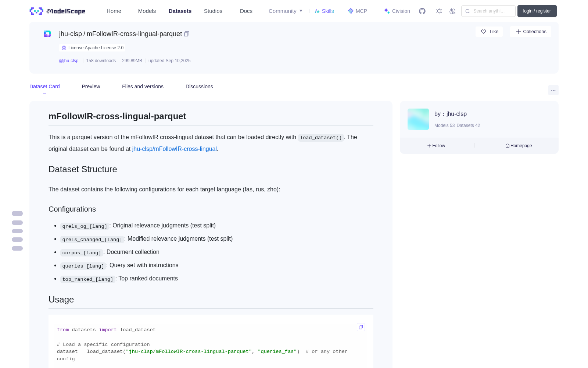Open the @jhu-clsp owner link
The height and width of the screenshot is (368, 588).
69,61
